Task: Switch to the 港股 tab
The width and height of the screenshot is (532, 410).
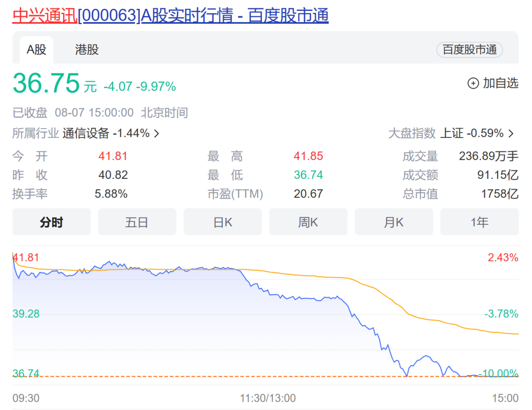Action: [87, 50]
